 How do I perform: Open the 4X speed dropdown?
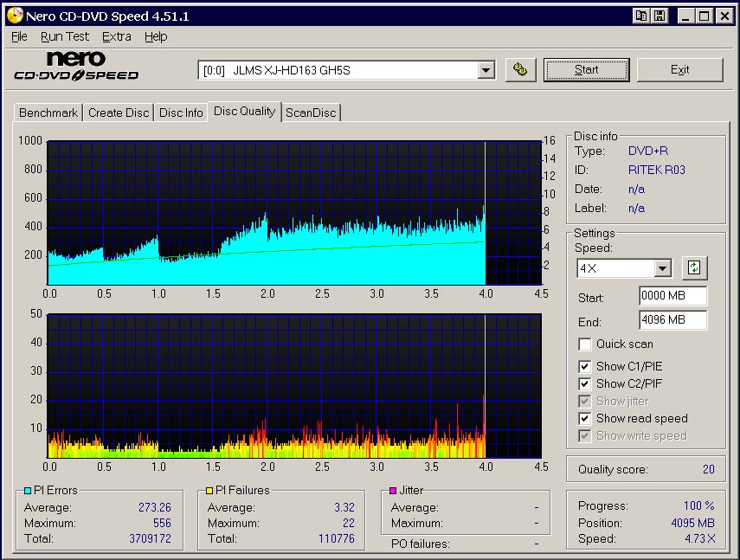[x=663, y=268]
